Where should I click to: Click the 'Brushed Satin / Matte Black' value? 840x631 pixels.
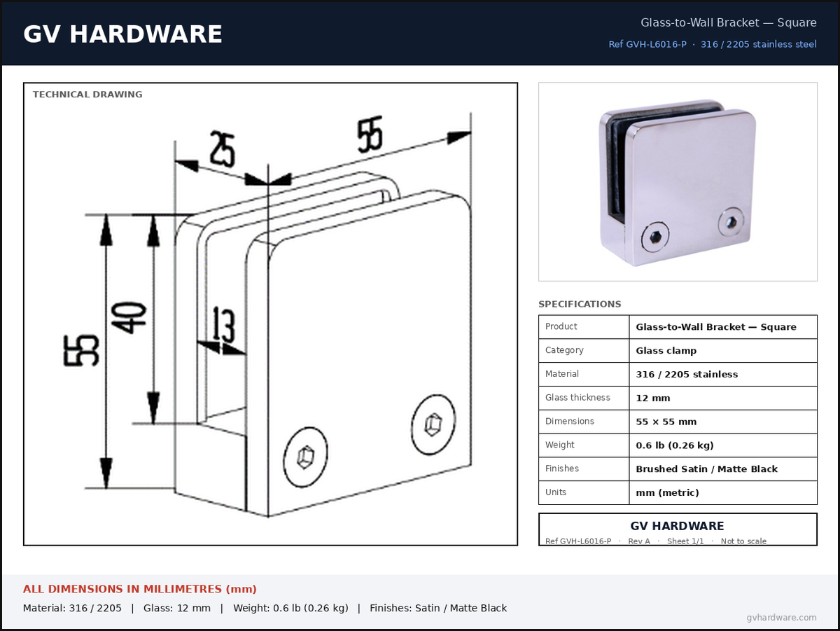pos(707,469)
